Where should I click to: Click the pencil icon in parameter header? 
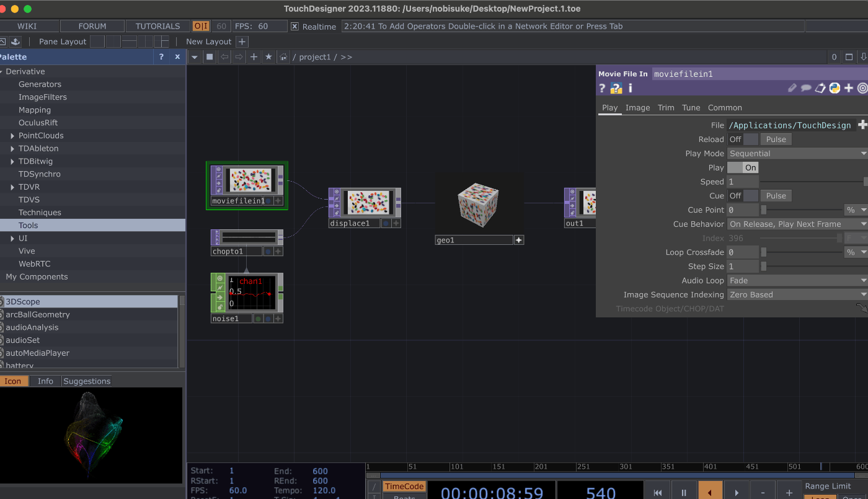click(792, 88)
